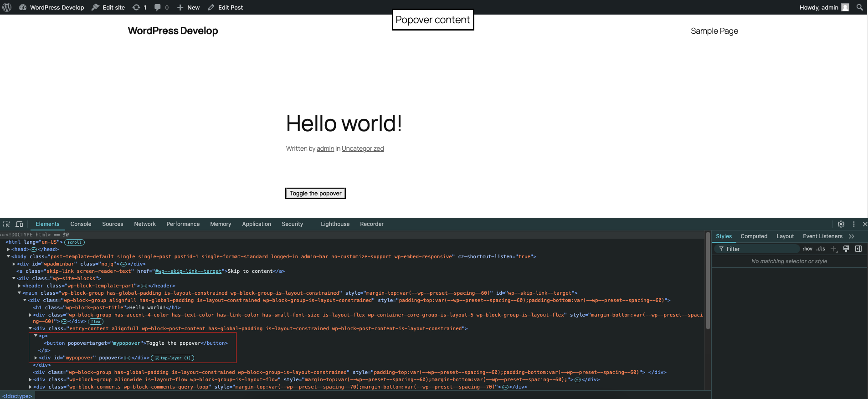
Task: Click the new style rule plus icon
Action: [833, 249]
